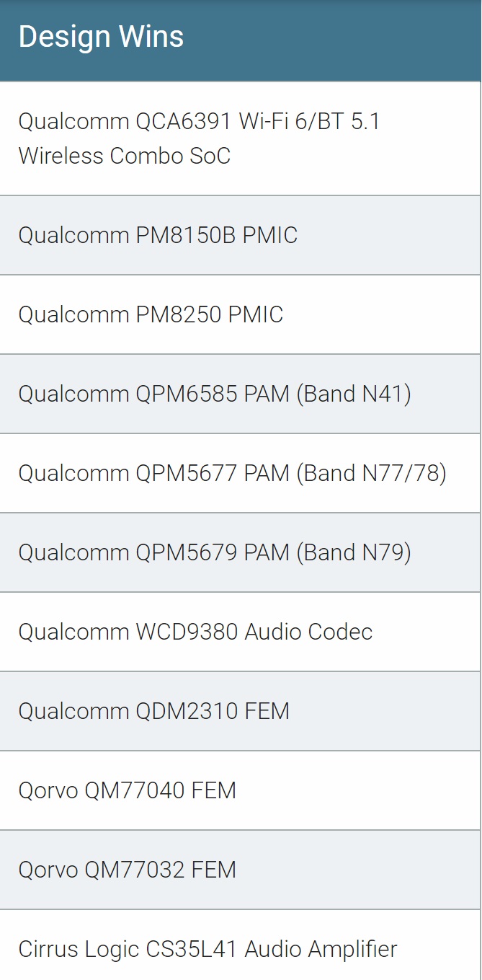The width and height of the screenshot is (482, 980).
Task: Click the Qualcomm QDM2310 FEM entry
Action: (x=153, y=711)
